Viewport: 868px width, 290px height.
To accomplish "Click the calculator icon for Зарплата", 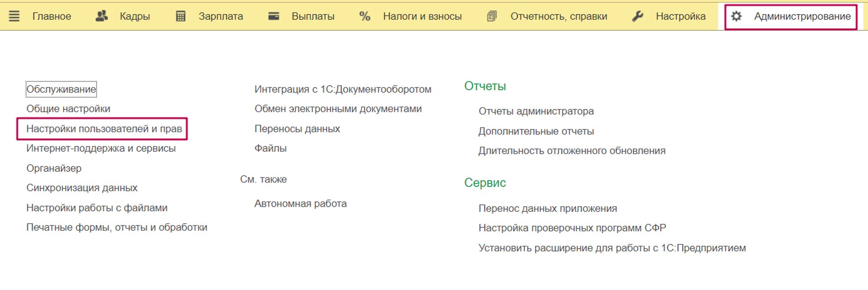I will pyautogui.click(x=181, y=16).
